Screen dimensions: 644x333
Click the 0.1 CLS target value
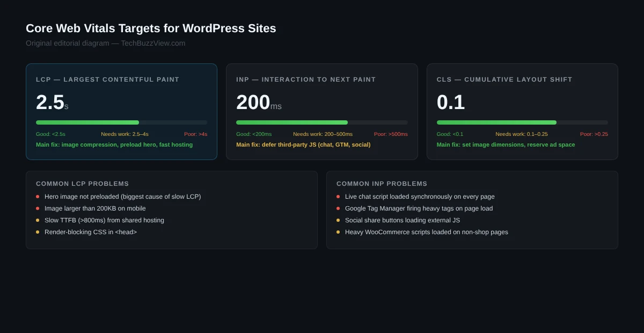(451, 102)
